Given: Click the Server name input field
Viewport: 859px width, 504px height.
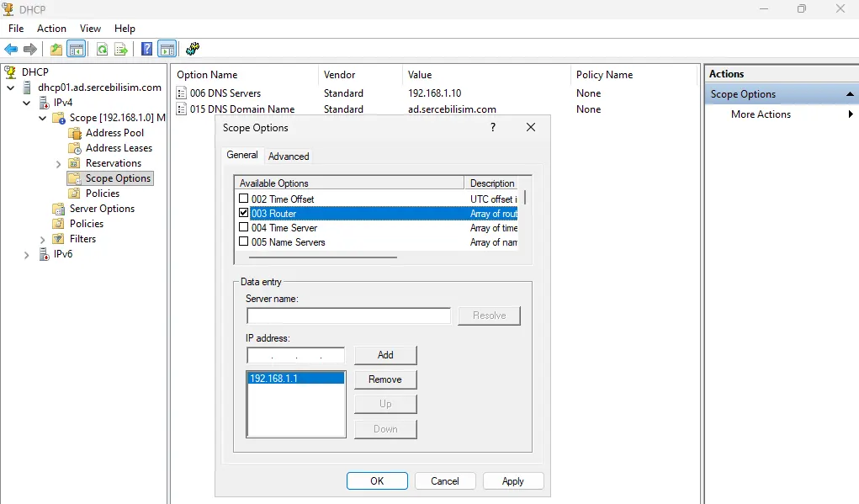Looking at the screenshot, I should (x=348, y=316).
